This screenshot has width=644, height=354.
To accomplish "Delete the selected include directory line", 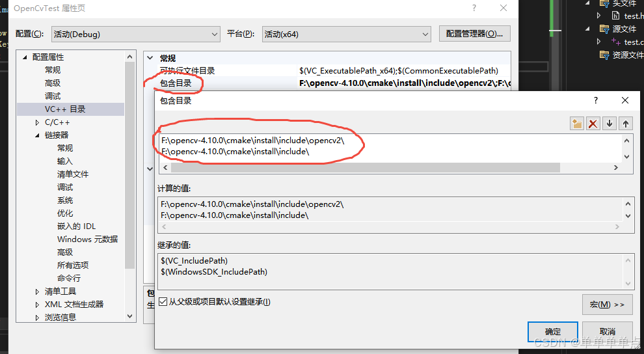I will [593, 124].
